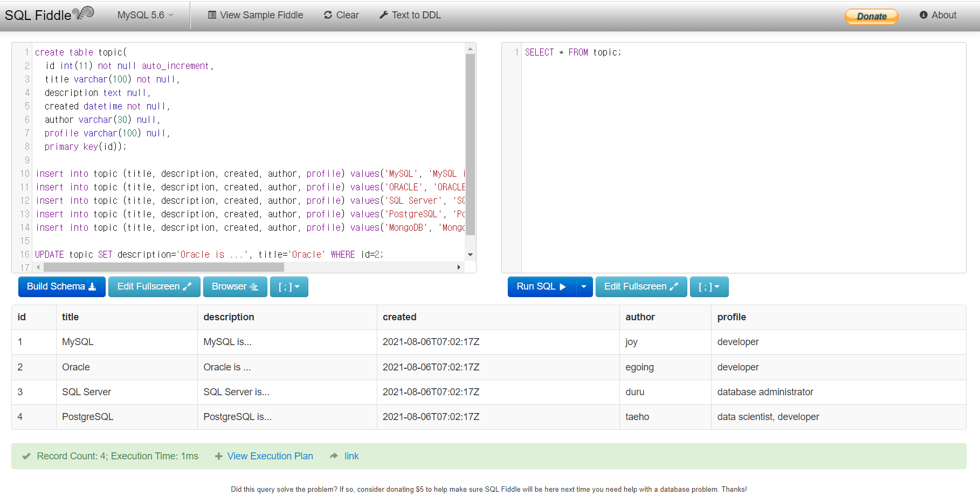This screenshot has height=502, width=980.
Task: Click View Execution Plan link
Action: tap(270, 456)
